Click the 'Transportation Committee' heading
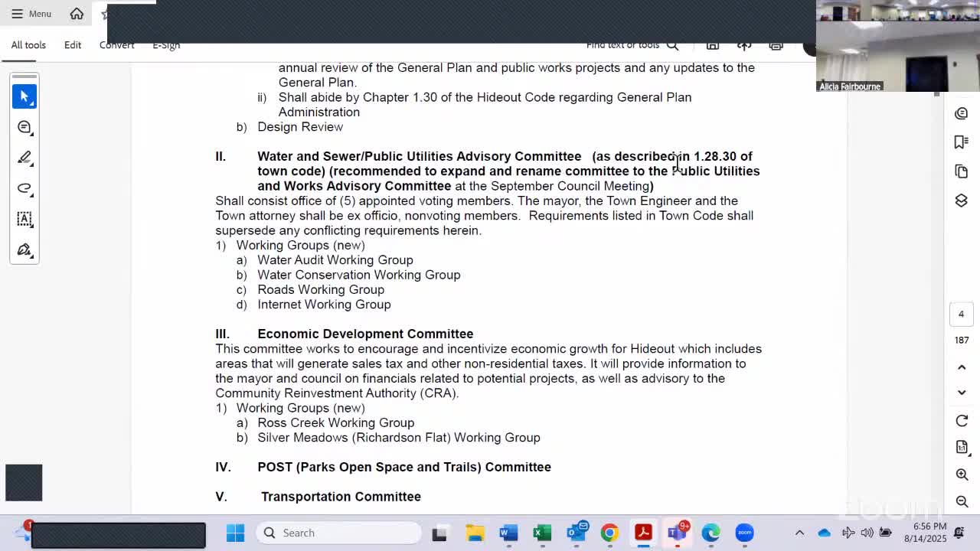The height and width of the screenshot is (551, 980). (x=341, y=497)
